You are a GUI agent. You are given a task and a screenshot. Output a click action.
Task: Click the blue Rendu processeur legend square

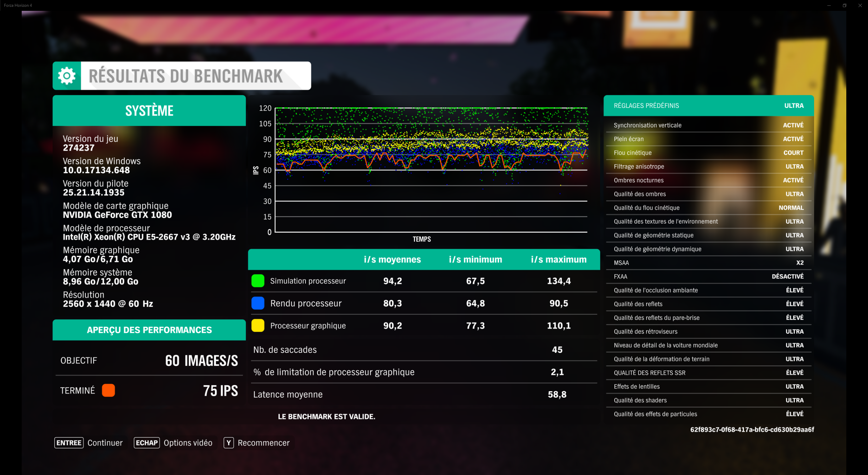tap(258, 303)
